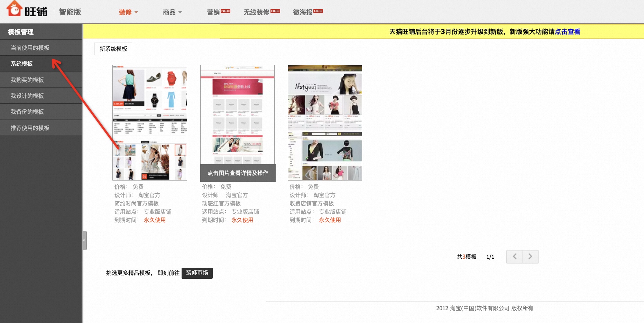Select 系统模板 in the sidebar
Screen dimensions: 644x323
pos(41,64)
